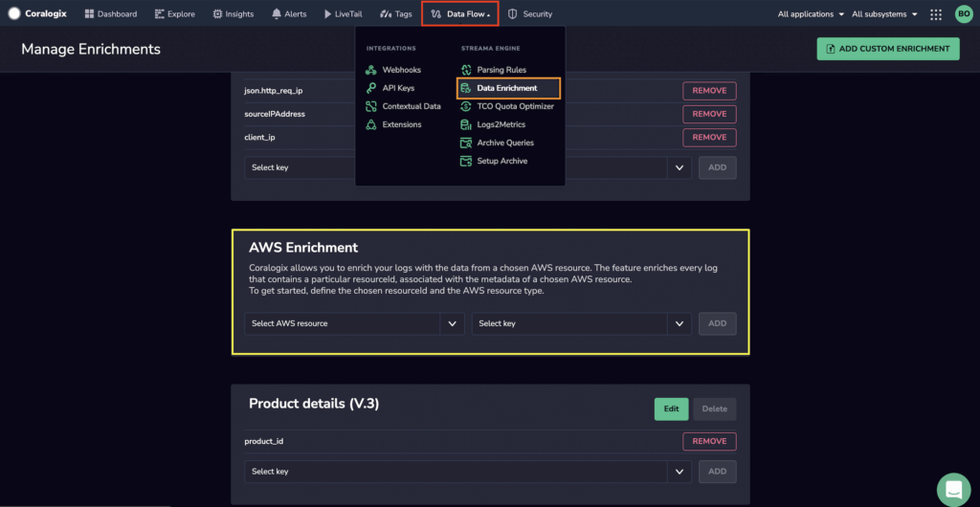
Task: Click the Coralogix logo icon
Action: [13, 13]
